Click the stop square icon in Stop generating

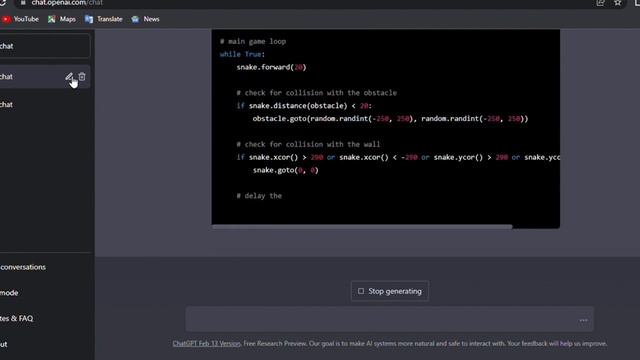tap(361, 291)
